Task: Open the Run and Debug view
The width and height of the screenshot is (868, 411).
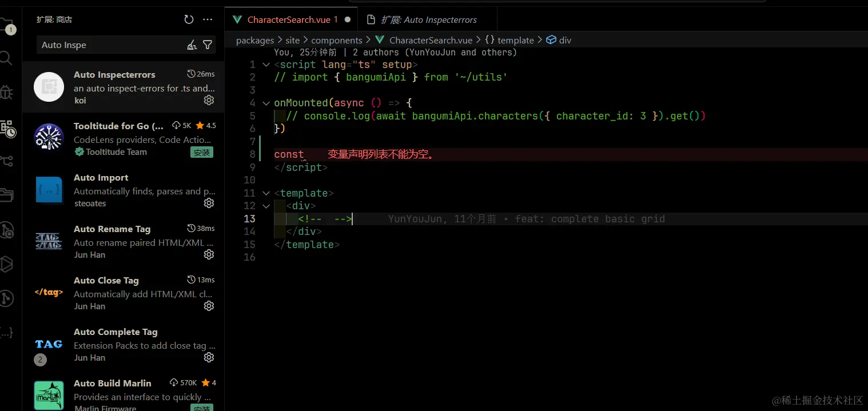Action: [x=6, y=92]
